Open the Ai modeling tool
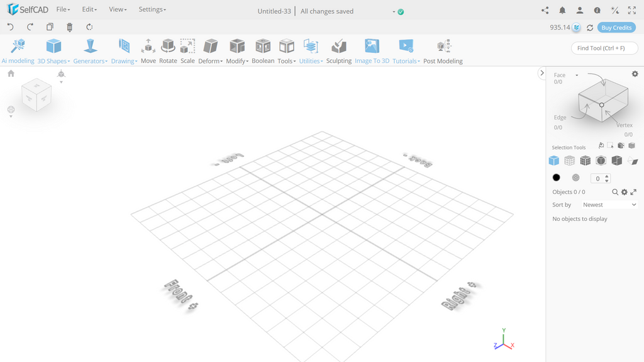This screenshot has height=362, width=644. 18,52
